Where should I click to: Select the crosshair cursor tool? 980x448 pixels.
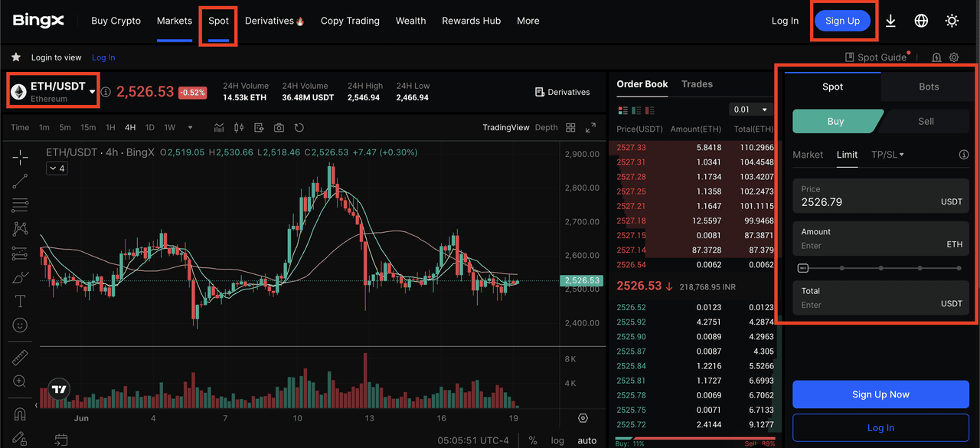pyautogui.click(x=21, y=157)
